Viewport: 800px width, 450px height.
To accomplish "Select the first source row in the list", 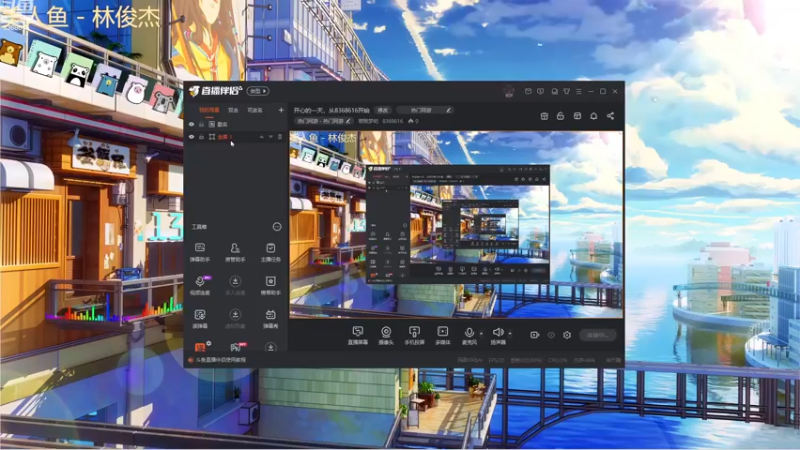I will coord(236,124).
